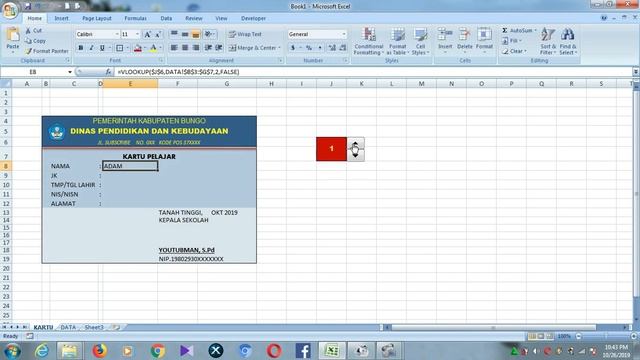
Task: Click the Cut scissors command
Action: coord(34,31)
